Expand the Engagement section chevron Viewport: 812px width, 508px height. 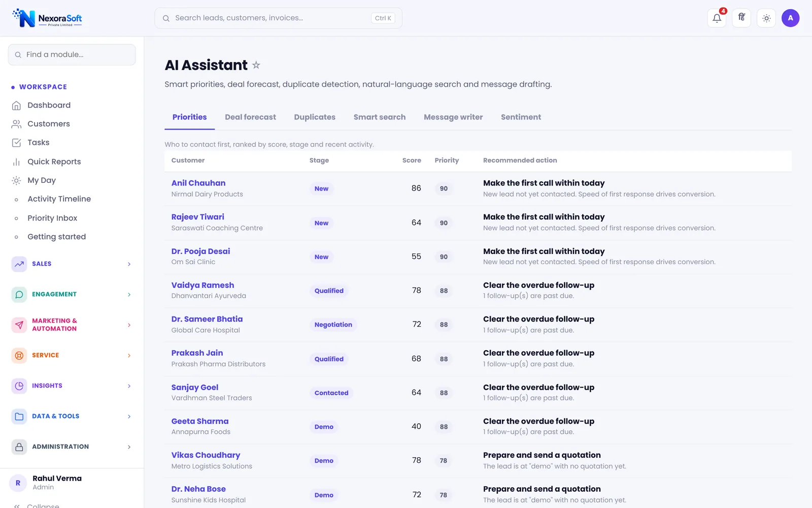[x=129, y=295]
